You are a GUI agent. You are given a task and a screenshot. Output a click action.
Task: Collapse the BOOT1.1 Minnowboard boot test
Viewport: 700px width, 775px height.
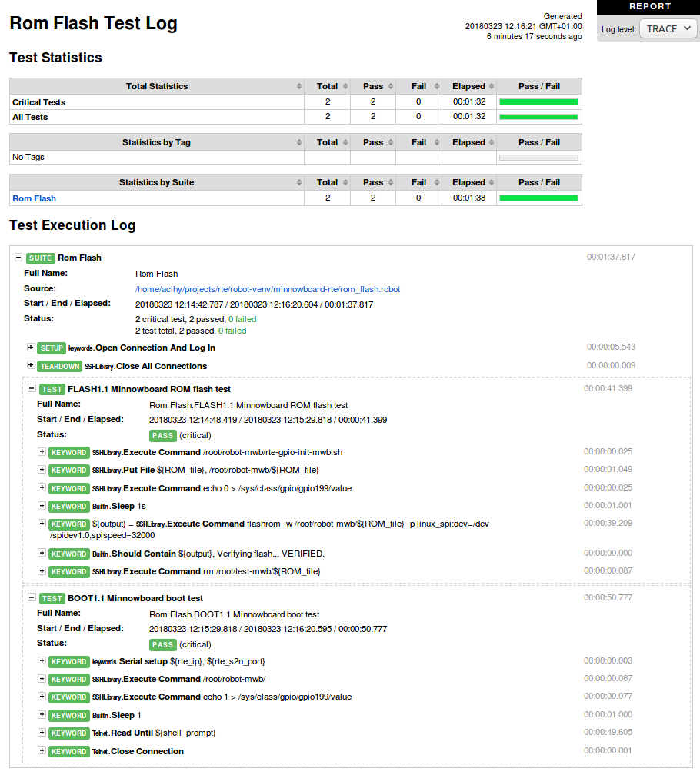[32, 598]
